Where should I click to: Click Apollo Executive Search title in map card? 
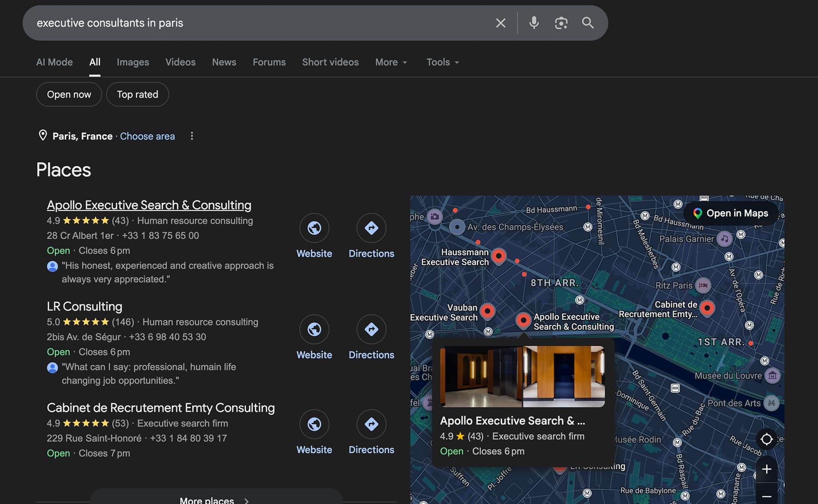pyautogui.click(x=513, y=420)
